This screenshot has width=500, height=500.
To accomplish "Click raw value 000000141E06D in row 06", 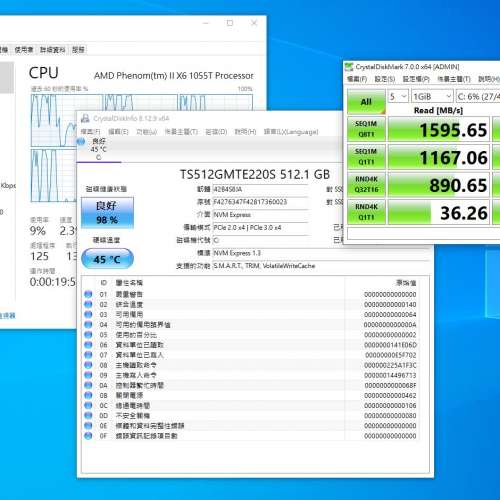I will tap(390, 345).
